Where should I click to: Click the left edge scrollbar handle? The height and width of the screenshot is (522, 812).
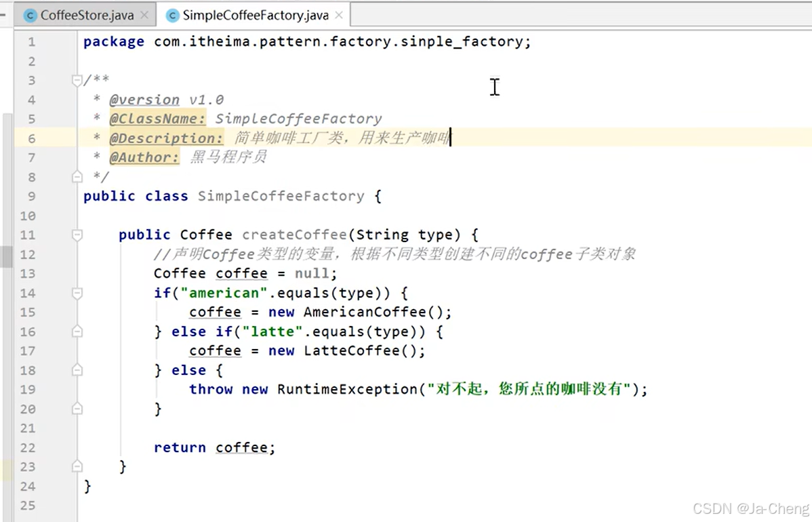pos(6,256)
